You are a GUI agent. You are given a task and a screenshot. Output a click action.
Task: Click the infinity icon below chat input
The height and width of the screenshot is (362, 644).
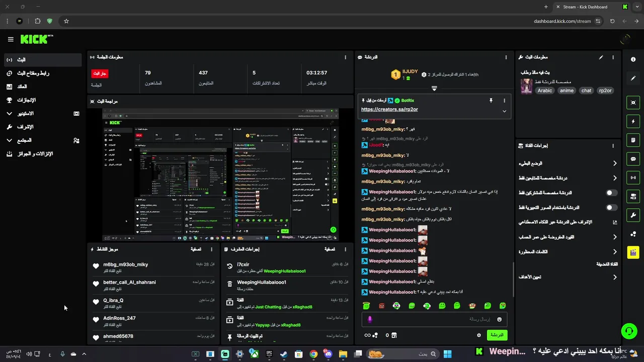pyautogui.click(x=367, y=335)
